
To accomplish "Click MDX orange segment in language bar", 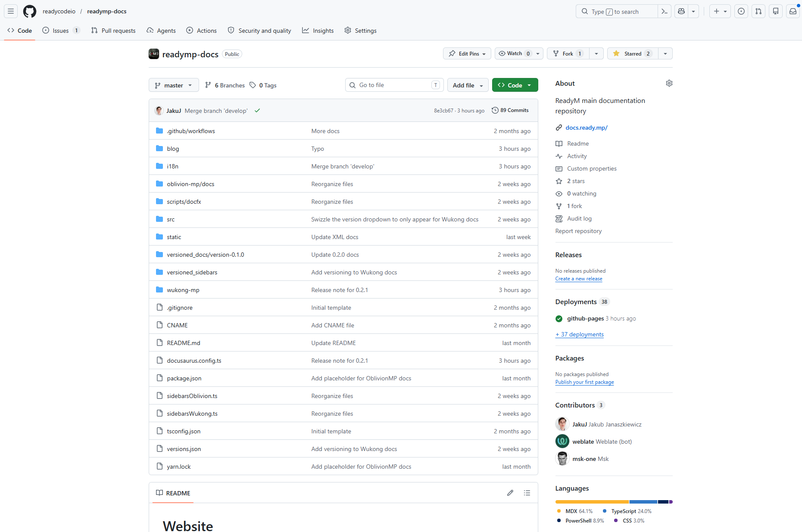I will pyautogui.click(x=592, y=502).
